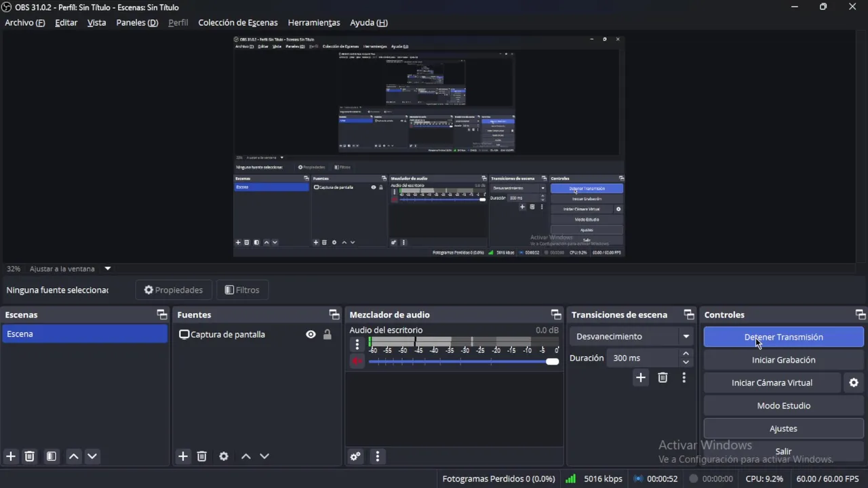The width and height of the screenshot is (868, 488).
Task: Move scene up arrow in Escenas
Action: click(x=74, y=456)
